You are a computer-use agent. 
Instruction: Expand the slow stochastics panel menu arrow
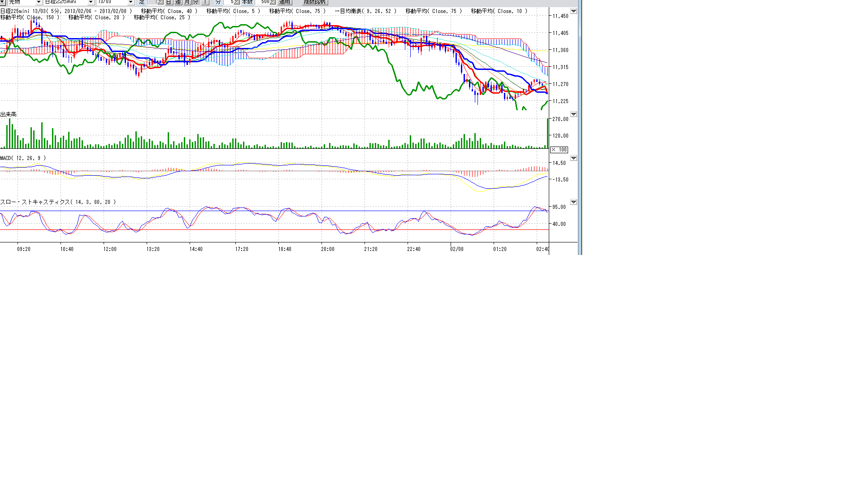coord(573,202)
